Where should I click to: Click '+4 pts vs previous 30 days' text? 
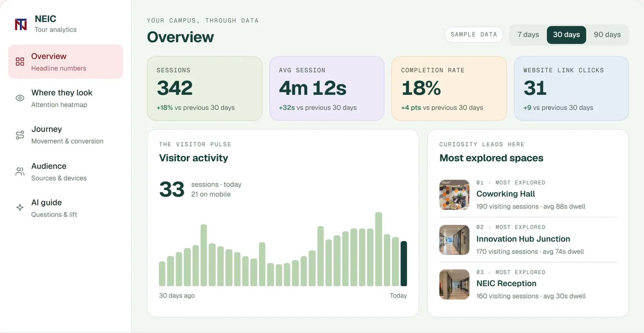[442, 108]
